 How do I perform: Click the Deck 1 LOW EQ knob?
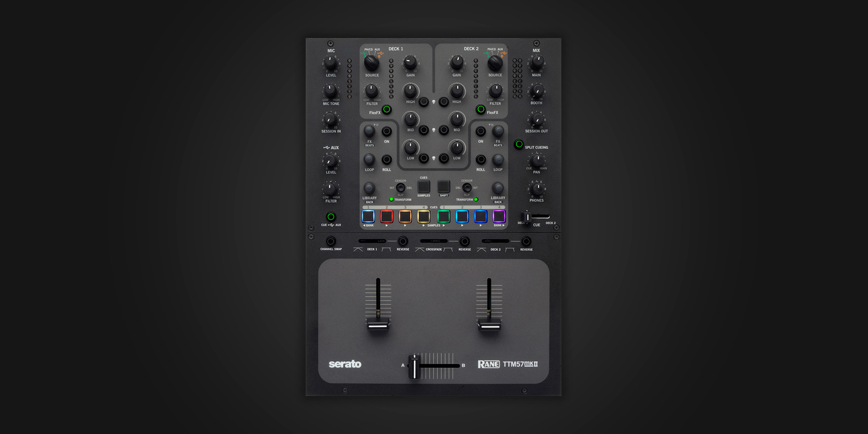pos(410,147)
